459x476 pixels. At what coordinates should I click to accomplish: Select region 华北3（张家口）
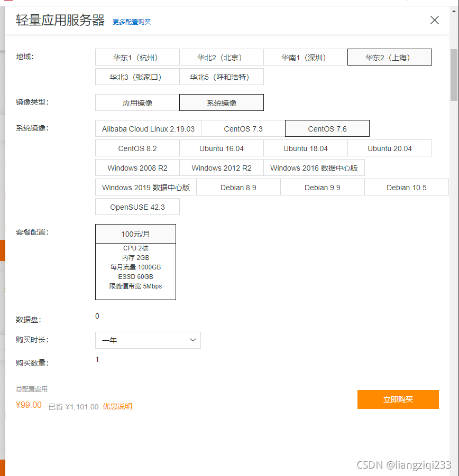point(137,77)
